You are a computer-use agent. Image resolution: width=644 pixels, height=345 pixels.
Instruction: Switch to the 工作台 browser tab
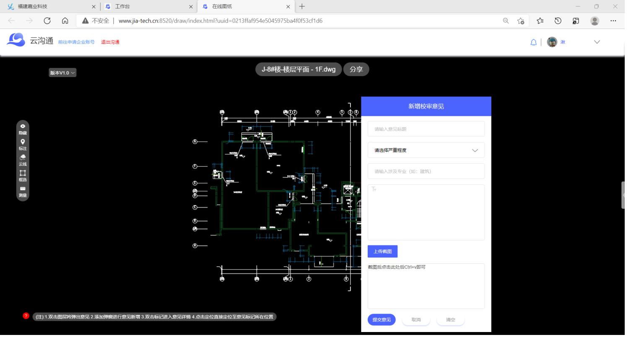pos(147,7)
